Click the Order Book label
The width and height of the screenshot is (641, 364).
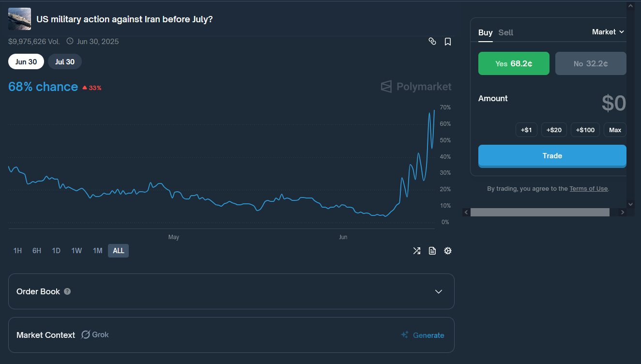point(38,291)
